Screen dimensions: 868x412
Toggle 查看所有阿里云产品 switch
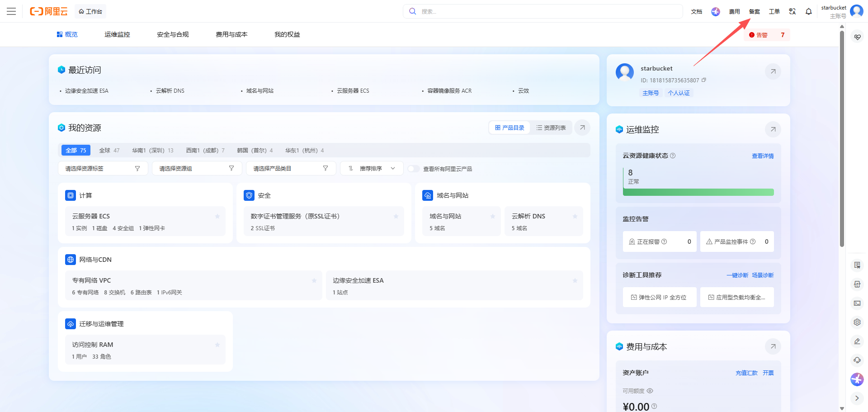pyautogui.click(x=413, y=169)
